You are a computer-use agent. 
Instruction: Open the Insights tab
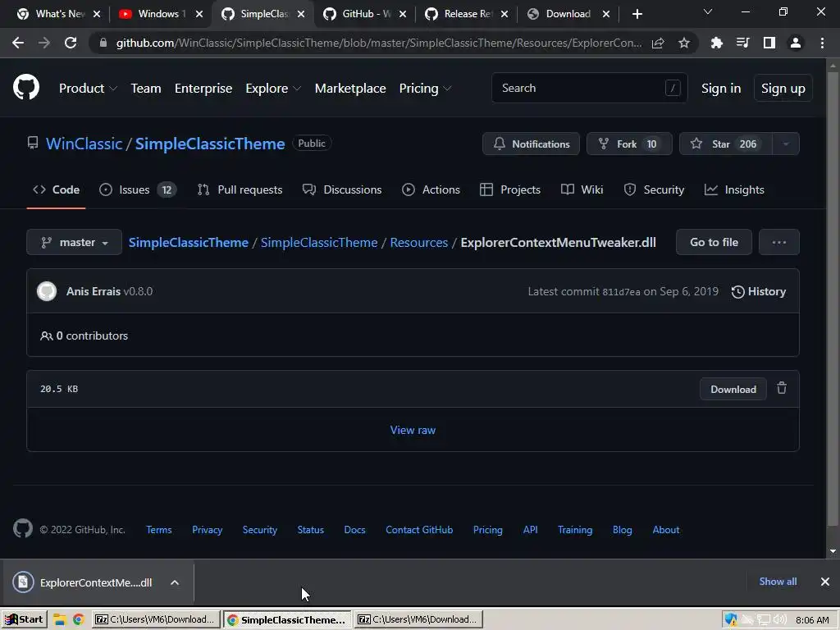(x=734, y=189)
